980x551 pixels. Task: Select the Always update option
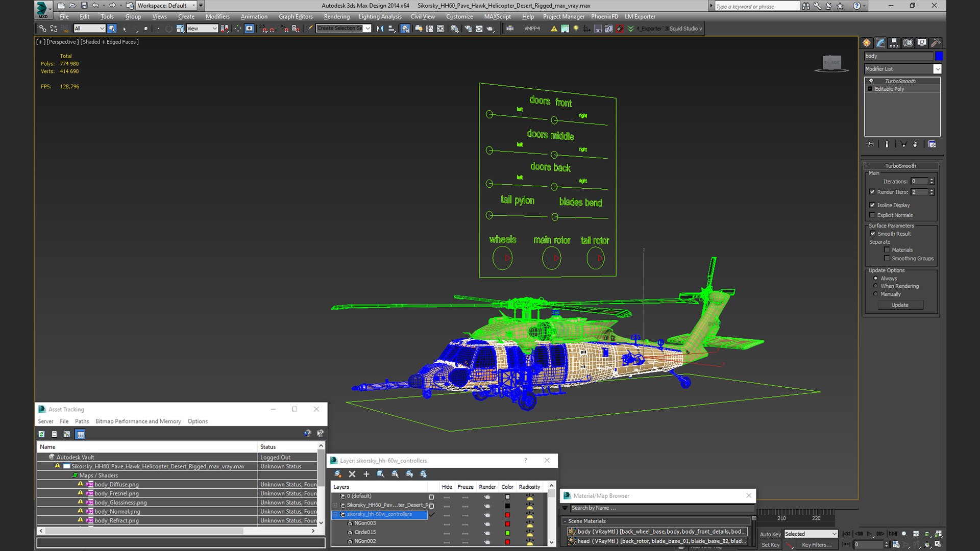coord(876,279)
